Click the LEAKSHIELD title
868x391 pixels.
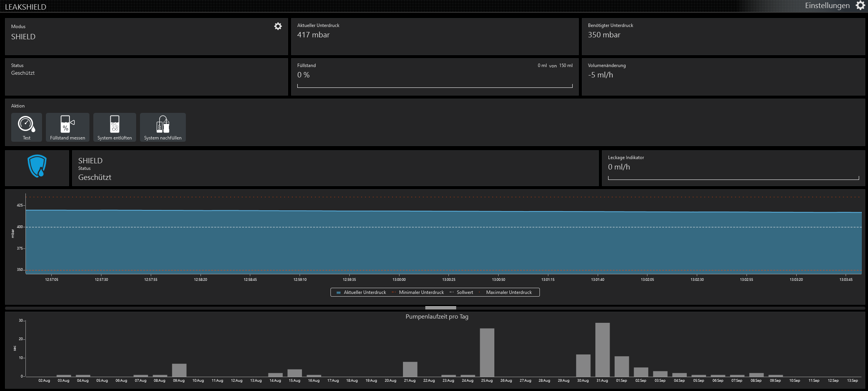tap(25, 7)
